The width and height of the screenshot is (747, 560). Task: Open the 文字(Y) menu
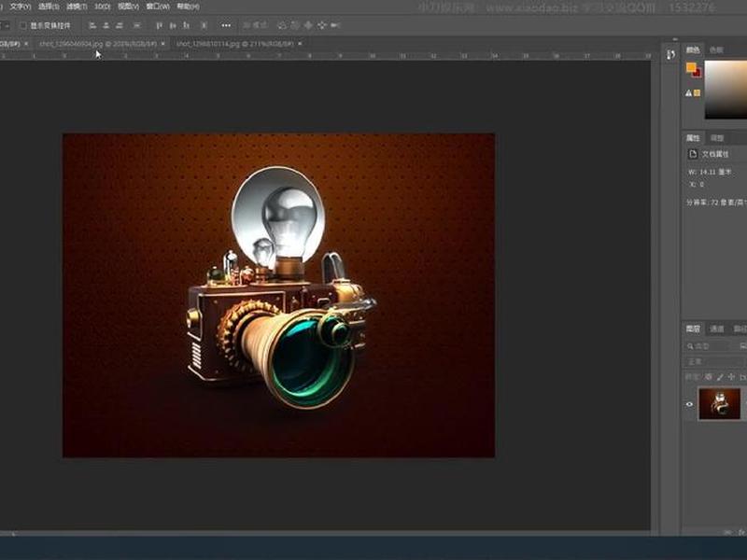[x=21, y=7]
